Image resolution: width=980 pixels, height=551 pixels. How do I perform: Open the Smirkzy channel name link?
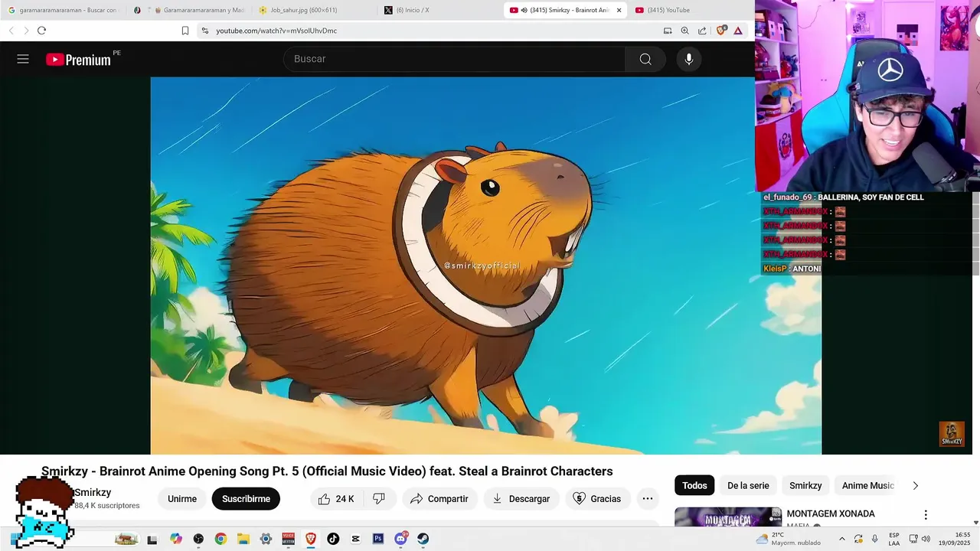93,493
